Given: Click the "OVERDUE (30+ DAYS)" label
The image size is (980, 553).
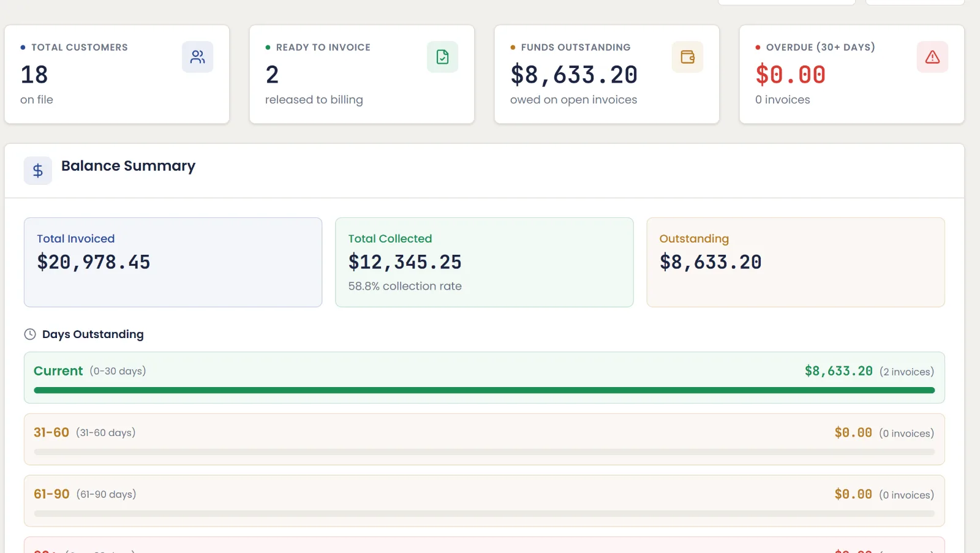Looking at the screenshot, I should point(821,47).
